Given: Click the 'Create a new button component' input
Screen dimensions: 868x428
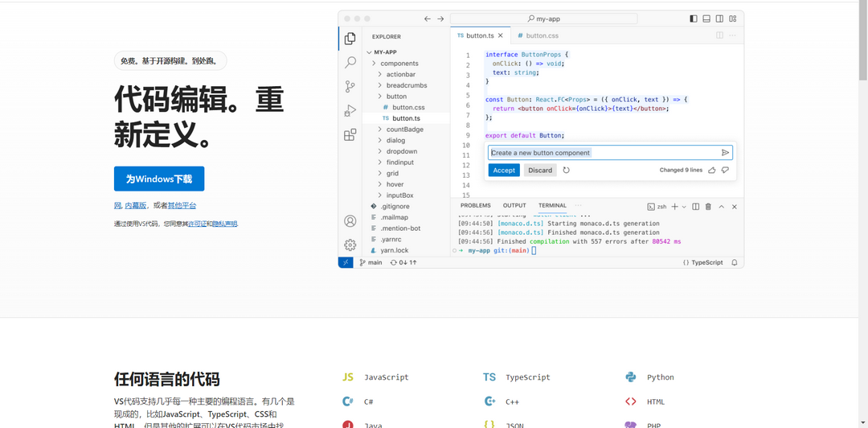Looking at the screenshot, I should pyautogui.click(x=603, y=153).
